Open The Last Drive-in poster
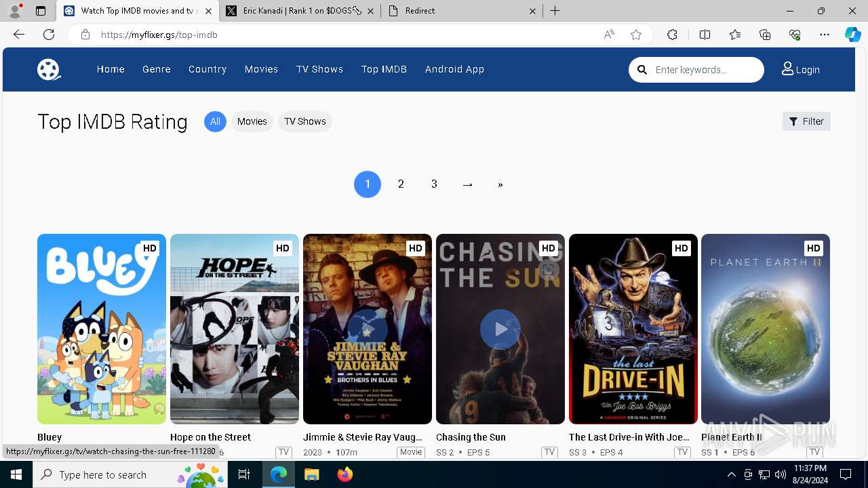Screen dimensions: 868x488 click(633, 329)
